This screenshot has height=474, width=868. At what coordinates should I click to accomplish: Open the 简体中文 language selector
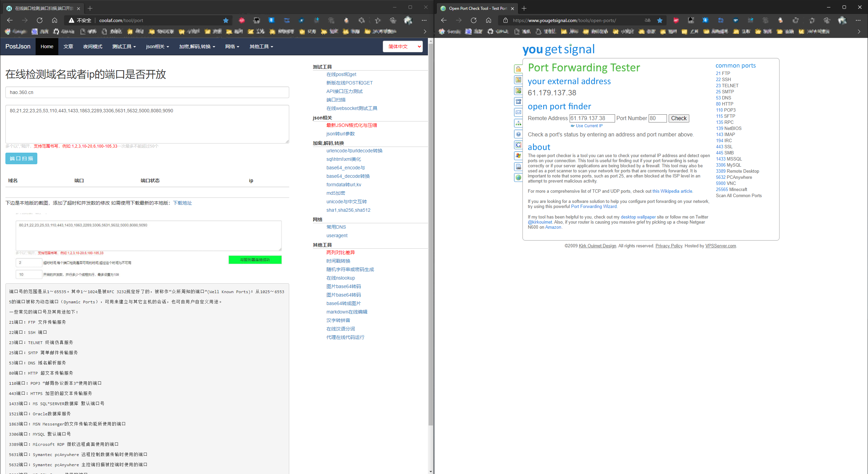click(403, 46)
